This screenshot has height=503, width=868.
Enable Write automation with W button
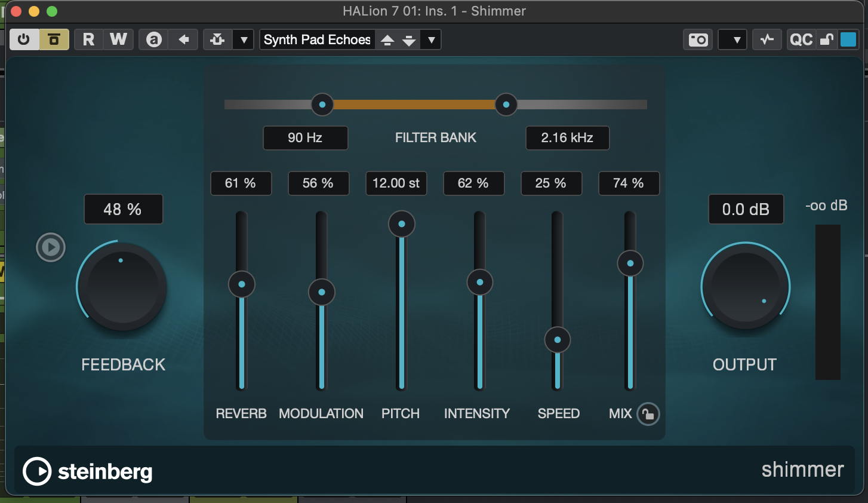coord(118,40)
